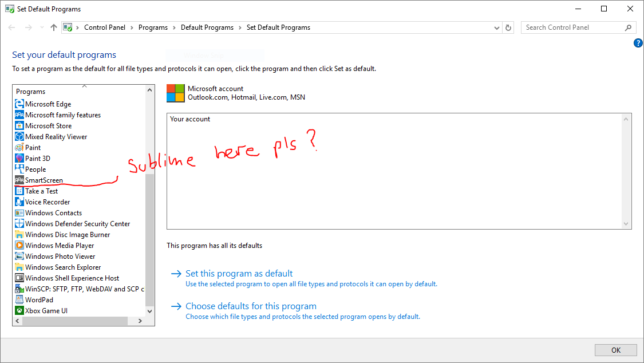Click the search magnifier icon
644x363 pixels.
[x=628, y=27]
